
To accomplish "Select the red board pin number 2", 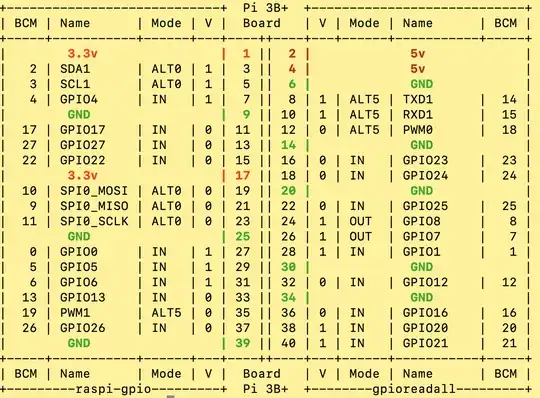I will pyautogui.click(x=292, y=54).
